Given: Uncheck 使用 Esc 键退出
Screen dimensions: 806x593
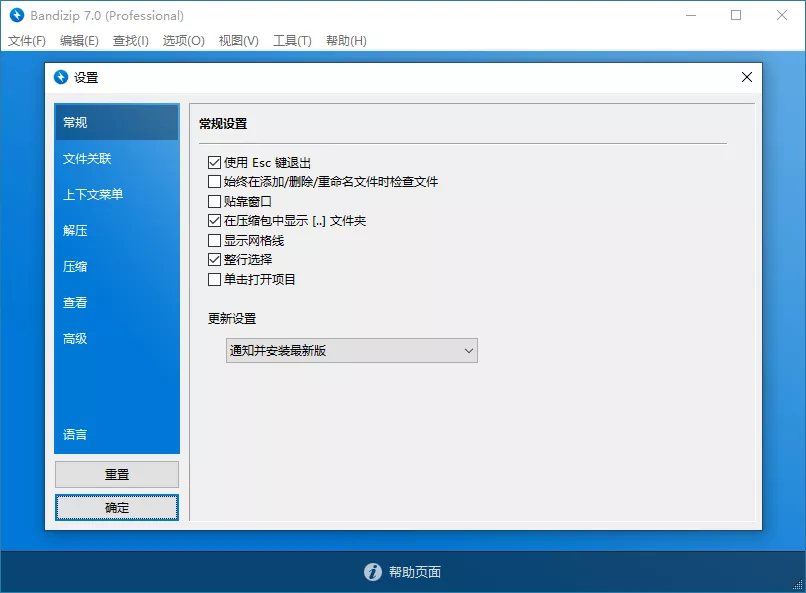Looking at the screenshot, I should [x=216, y=161].
